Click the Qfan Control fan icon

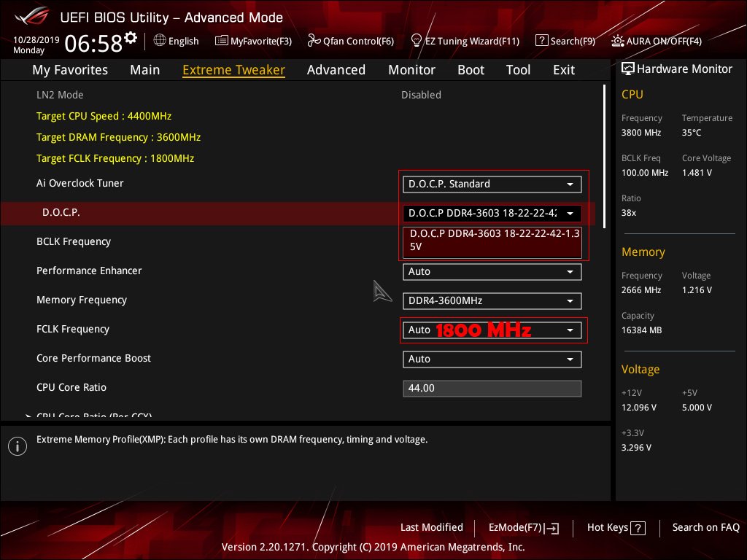pyautogui.click(x=314, y=41)
